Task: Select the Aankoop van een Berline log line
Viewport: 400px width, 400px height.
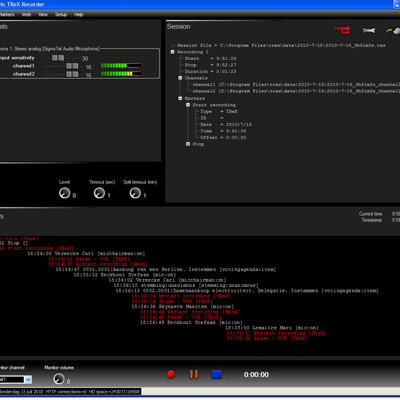Action: click(x=166, y=269)
